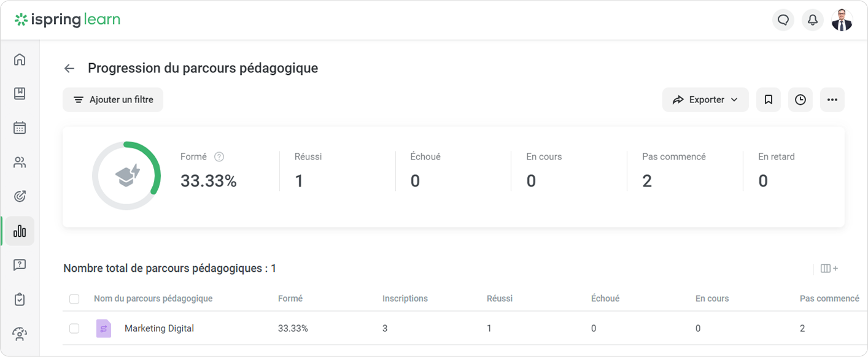
Task: Open the notifications bell icon
Action: tap(812, 20)
